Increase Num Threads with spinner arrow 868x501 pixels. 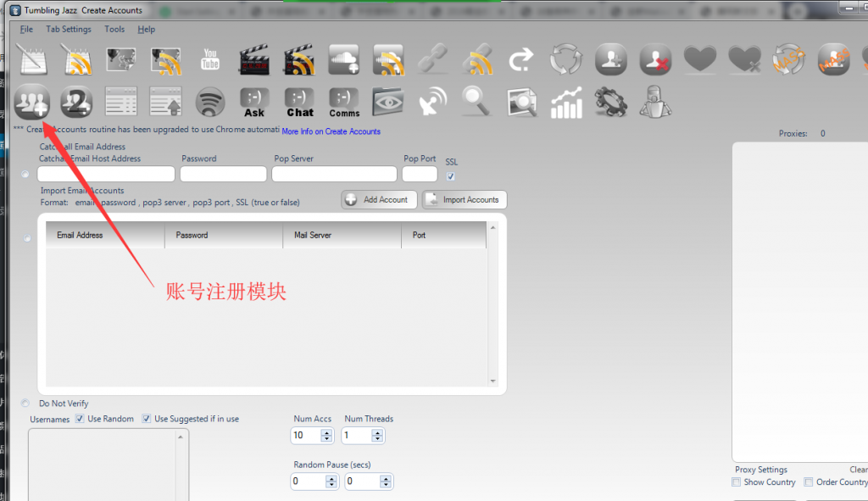click(377, 431)
